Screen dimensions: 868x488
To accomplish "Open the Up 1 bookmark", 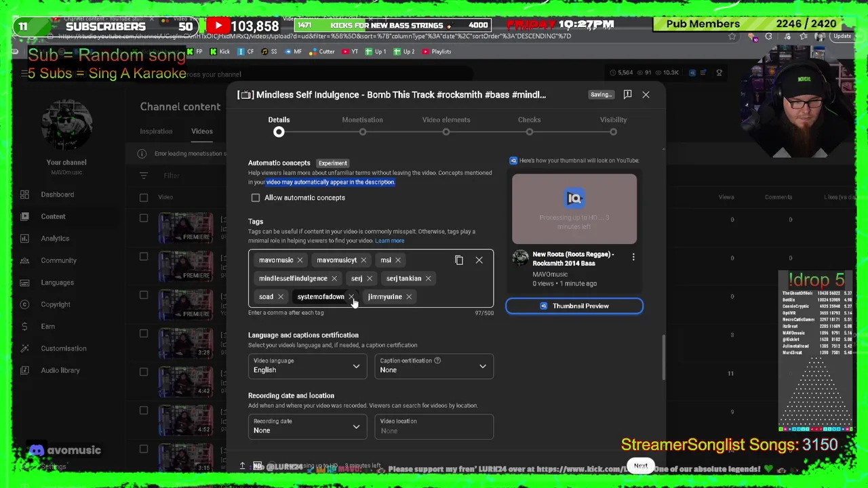I will coord(376,52).
